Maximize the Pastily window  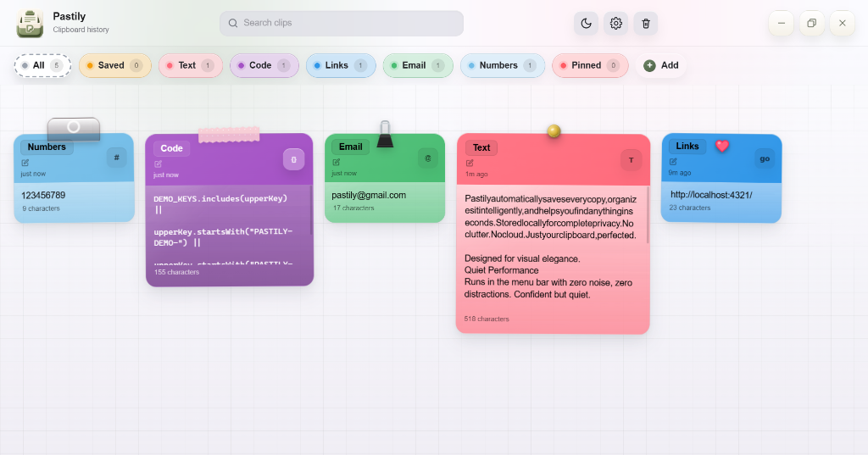[811, 23]
